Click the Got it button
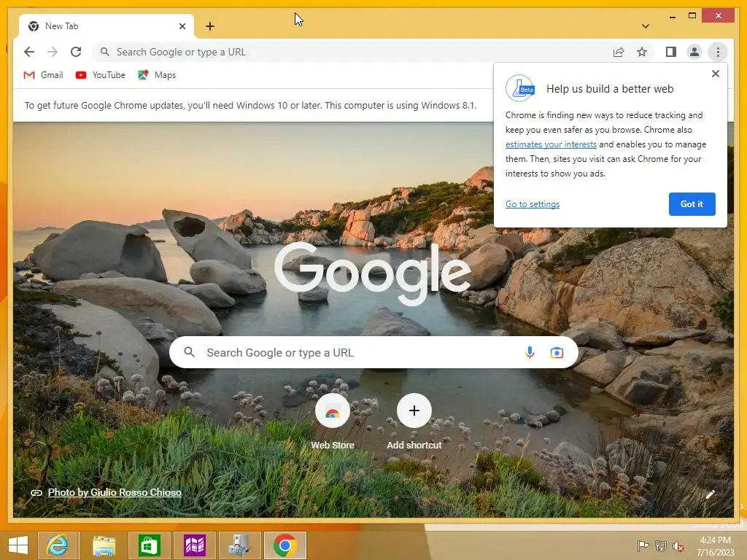The height and width of the screenshot is (560, 747). [x=692, y=204]
